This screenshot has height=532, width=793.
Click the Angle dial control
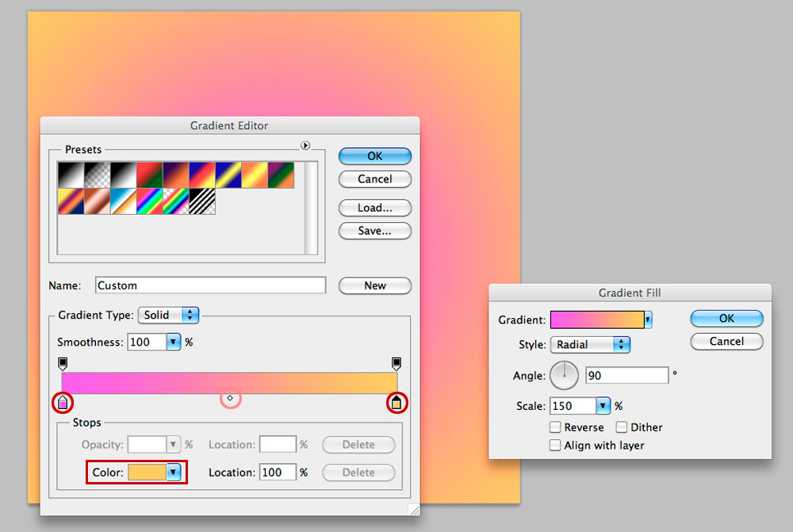coord(564,376)
